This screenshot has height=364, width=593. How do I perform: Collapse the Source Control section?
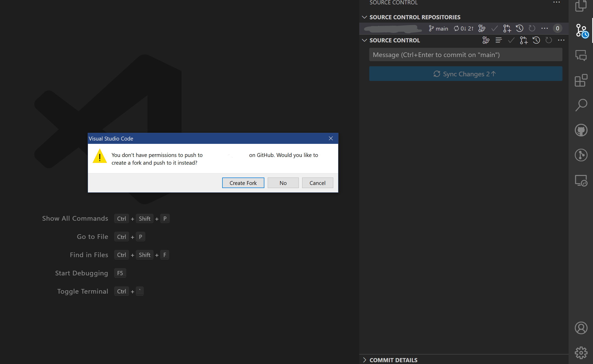coord(364,40)
